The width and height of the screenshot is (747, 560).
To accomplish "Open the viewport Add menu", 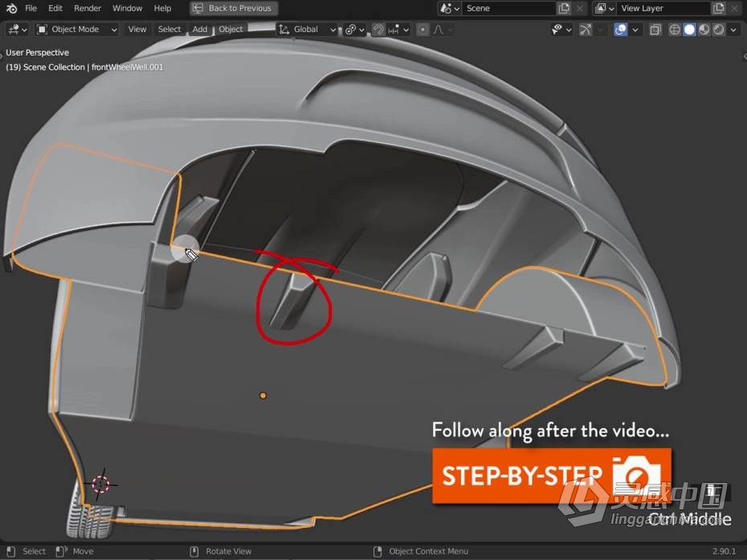I will tap(200, 30).
